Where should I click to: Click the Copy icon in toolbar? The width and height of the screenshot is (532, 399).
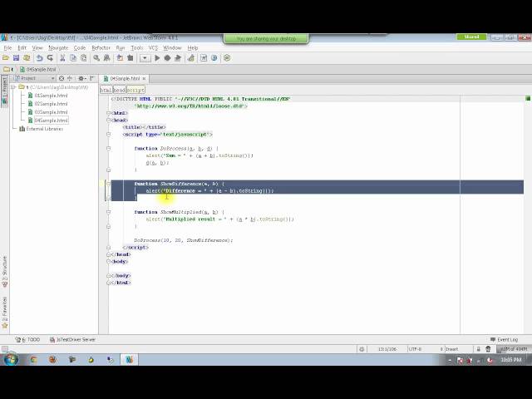[x=73, y=58]
